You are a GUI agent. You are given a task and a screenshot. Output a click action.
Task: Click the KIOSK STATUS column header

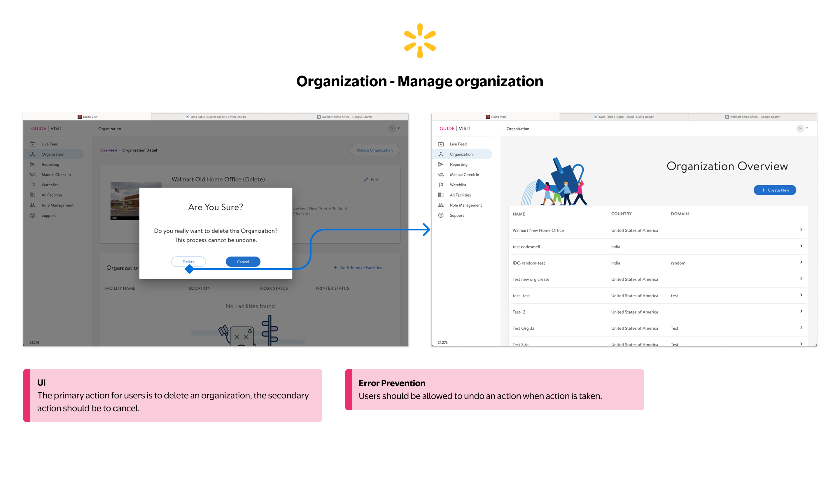click(x=273, y=288)
